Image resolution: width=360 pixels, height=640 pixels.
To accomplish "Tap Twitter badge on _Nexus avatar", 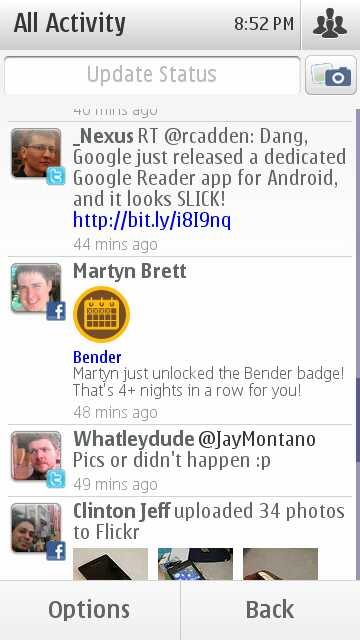I will 56,176.
